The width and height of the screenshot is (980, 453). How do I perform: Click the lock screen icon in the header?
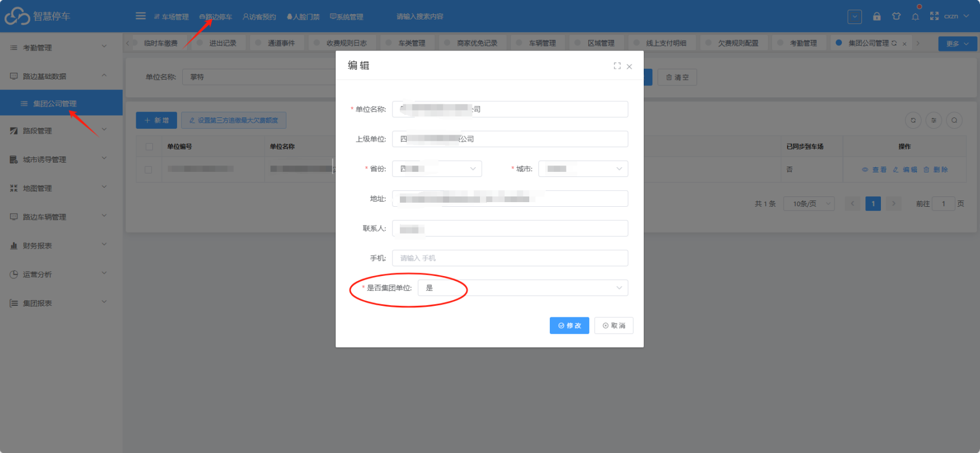877,16
